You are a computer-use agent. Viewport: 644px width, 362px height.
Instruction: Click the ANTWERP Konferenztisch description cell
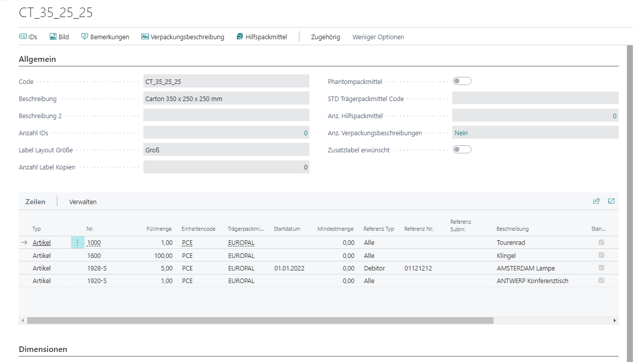tap(532, 281)
